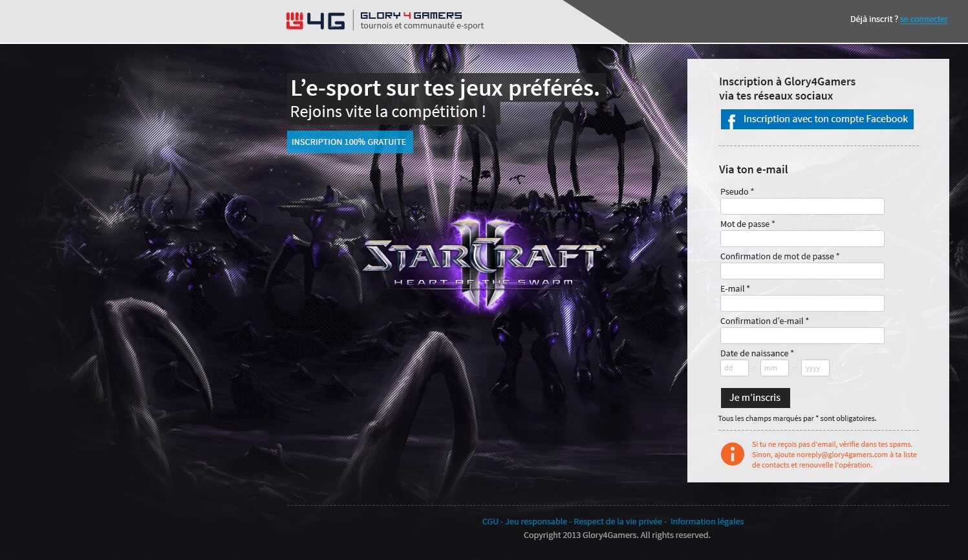The width and height of the screenshot is (968, 560).
Task: Focus the Pseudo input field
Action: (802, 206)
